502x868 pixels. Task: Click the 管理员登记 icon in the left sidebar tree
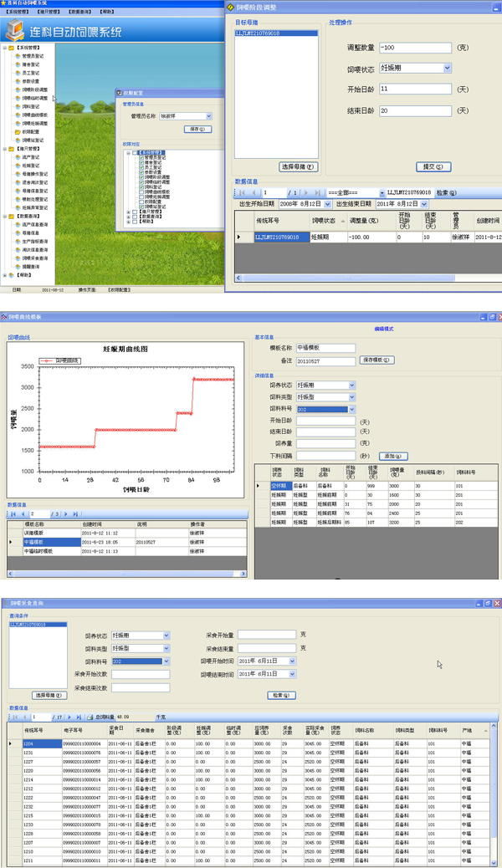[x=18, y=57]
